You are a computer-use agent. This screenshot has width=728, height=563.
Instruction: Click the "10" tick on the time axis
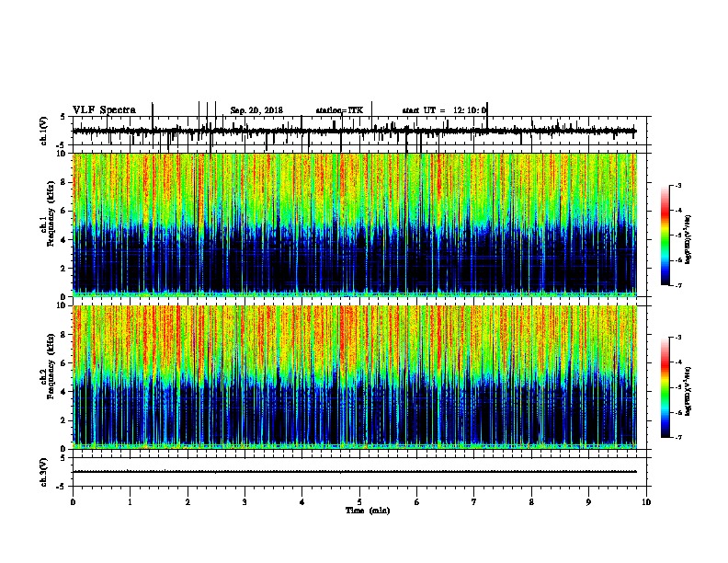[x=646, y=502]
